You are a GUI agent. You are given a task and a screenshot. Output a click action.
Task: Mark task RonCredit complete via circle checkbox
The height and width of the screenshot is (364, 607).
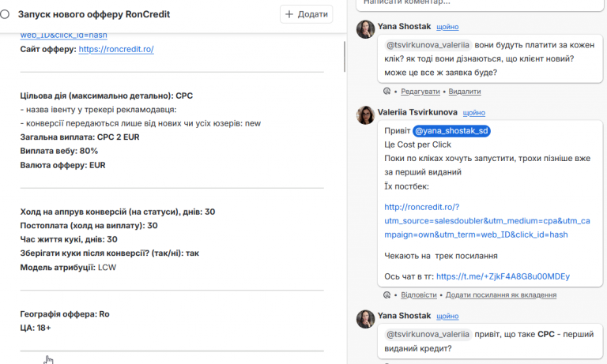point(5,15)
